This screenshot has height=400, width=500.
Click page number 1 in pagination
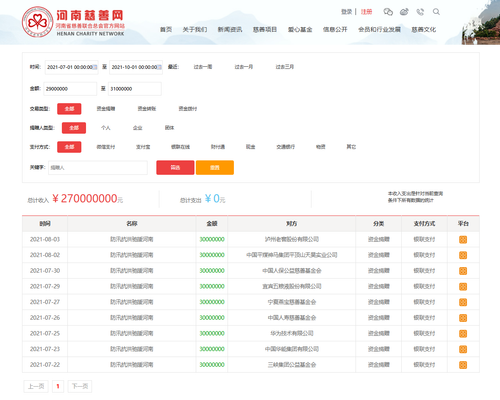[58, 386]
